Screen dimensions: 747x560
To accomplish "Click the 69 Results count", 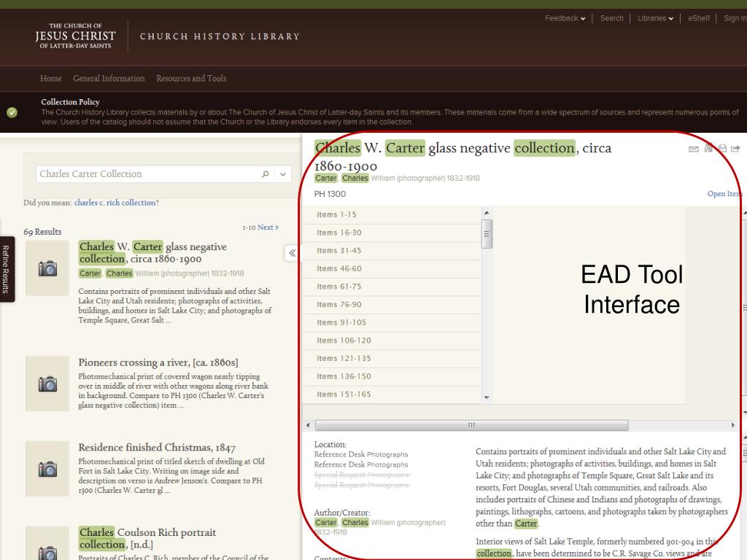I will (x=42, y=232).
